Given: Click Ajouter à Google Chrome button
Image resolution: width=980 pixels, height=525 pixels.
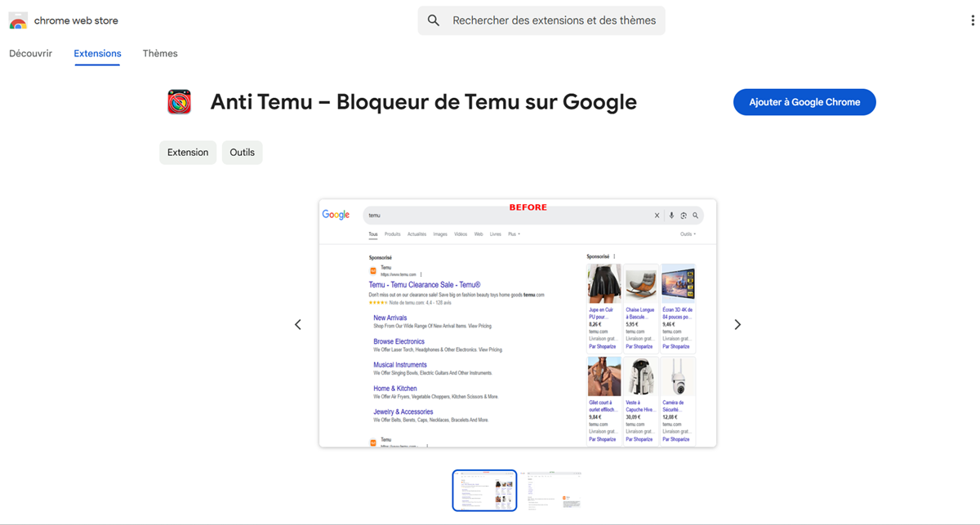Looking at the screenshot, I should (804, 102).
